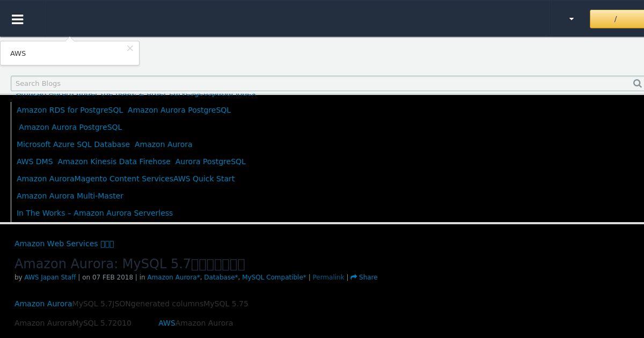Image resolution: width=644 pixels, height=338 pixels.
Task: Select the Database* category
Action: (221, 277)
